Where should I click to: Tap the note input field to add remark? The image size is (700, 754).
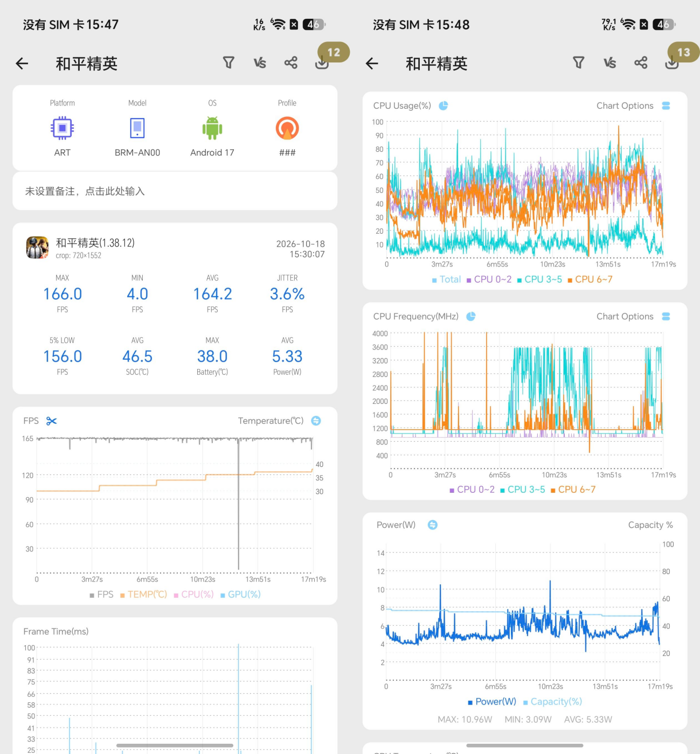[175, 191]
